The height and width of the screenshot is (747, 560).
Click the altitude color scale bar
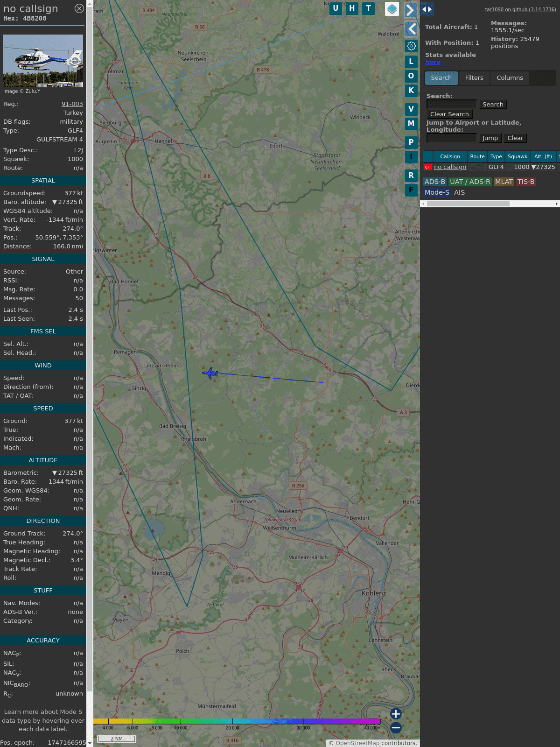pyautogui.click(x=237, y=721)
